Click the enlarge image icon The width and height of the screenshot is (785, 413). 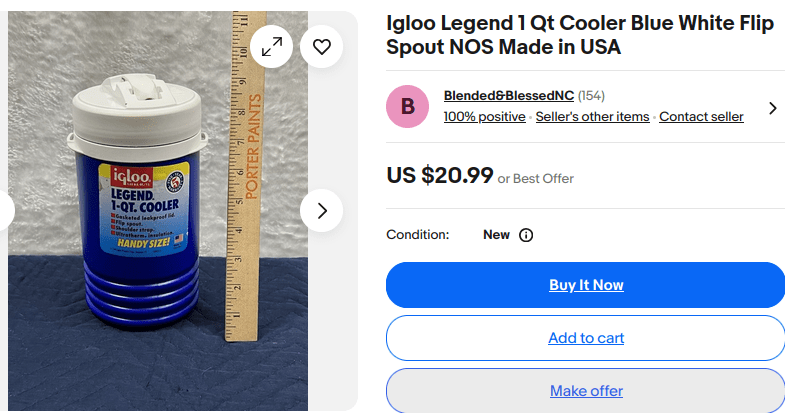[x=272, y=46]
